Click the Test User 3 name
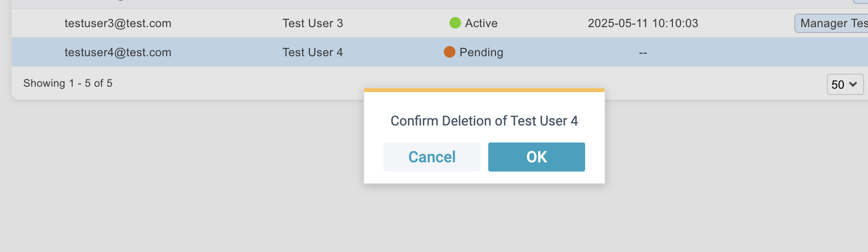 [x=312, y=23]
